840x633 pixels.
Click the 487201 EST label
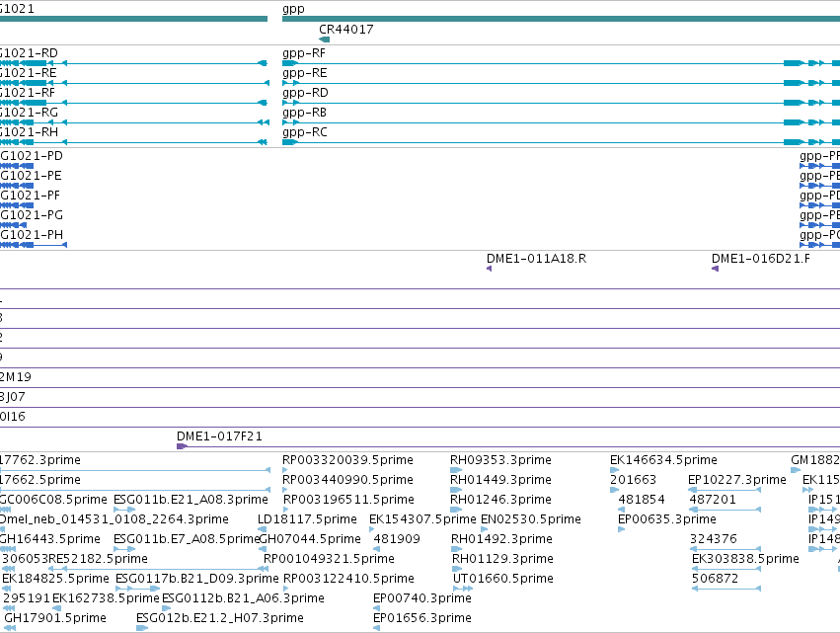pyautogui.click(x=713, y=500)
